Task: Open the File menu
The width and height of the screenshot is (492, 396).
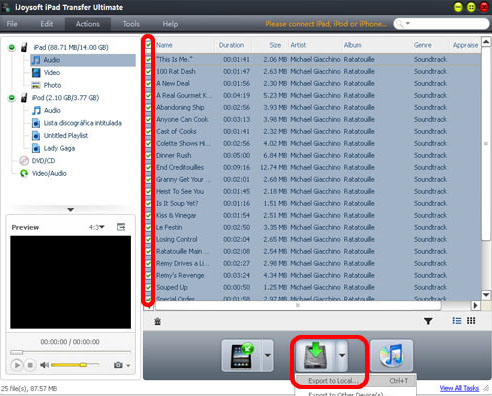Action: 12,24
